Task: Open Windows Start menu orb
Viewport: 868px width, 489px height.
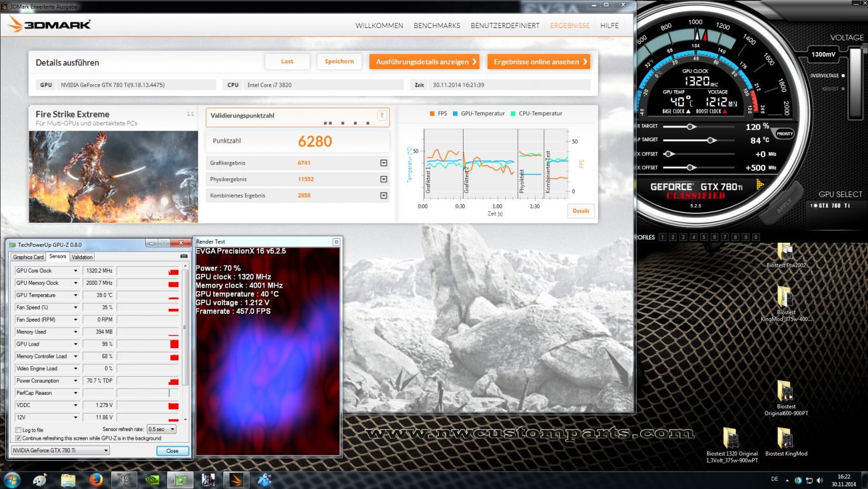Action: [x=11, y=480]
